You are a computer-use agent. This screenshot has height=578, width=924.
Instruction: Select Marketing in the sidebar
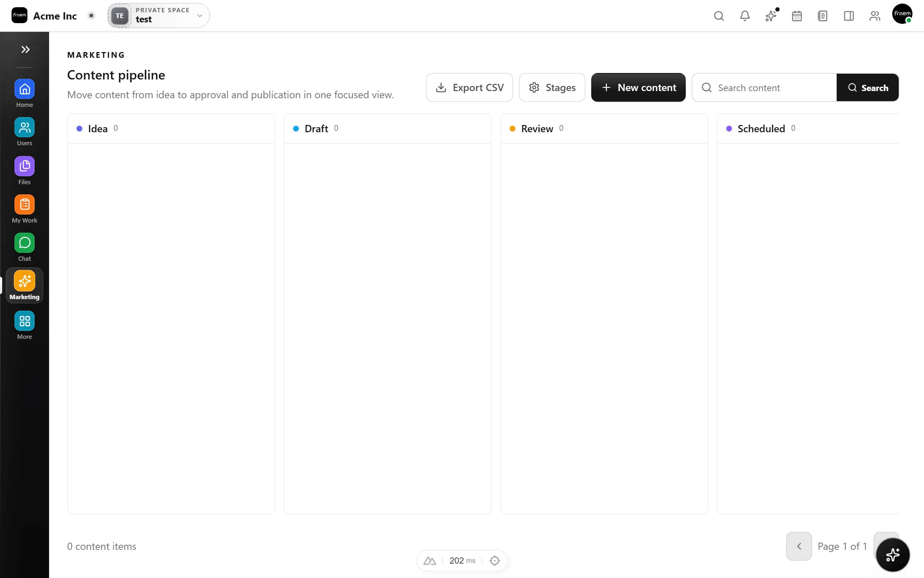point(25,285)
